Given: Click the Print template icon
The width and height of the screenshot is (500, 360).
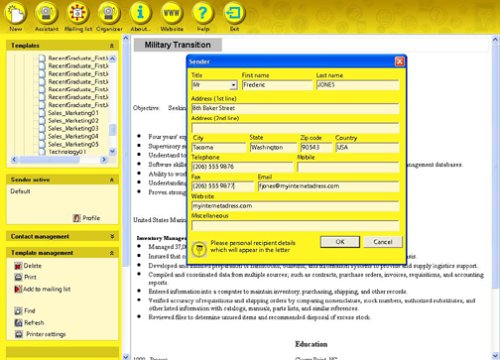Looking at the screenshot, I should point(18,277).
